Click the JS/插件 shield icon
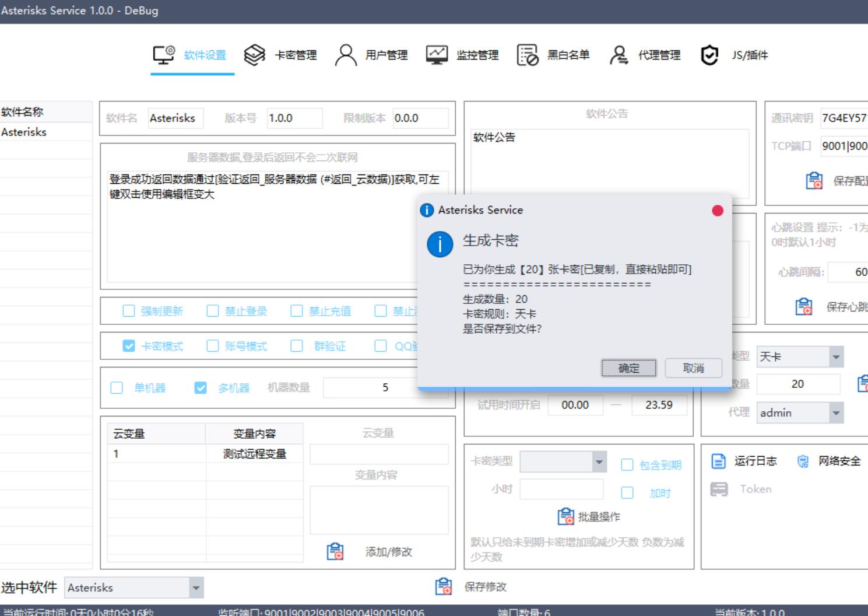868x616 pixels. [x=709, y=55]
